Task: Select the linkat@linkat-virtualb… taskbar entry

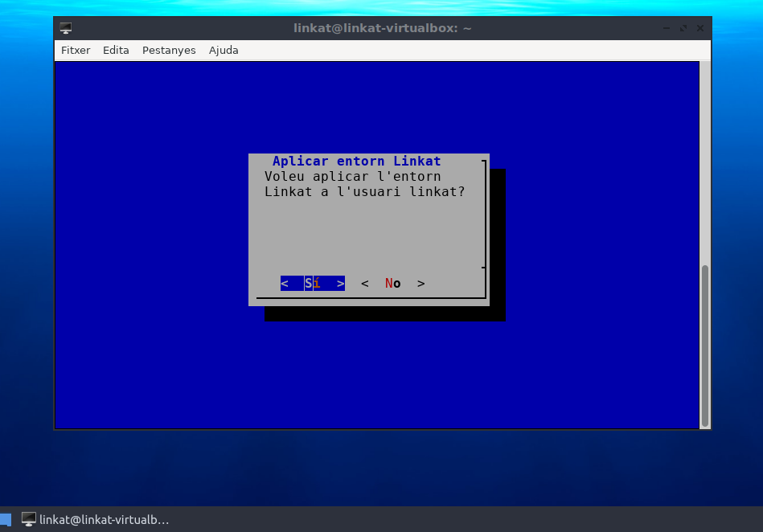Action: click(x=96, y=520)
